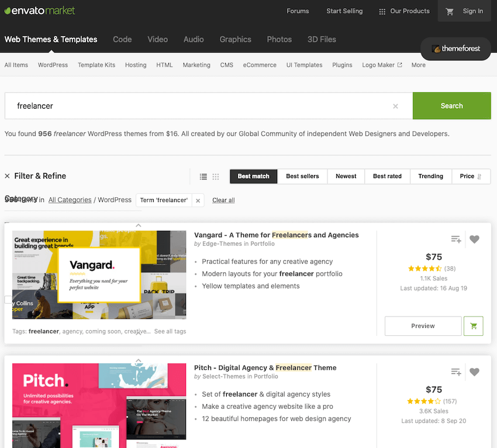Image resolution: width=497 pixels, height=448 pixels.
Task: Open Vangard theme title link
Action: pyautogui.click(x=277, y=235)
